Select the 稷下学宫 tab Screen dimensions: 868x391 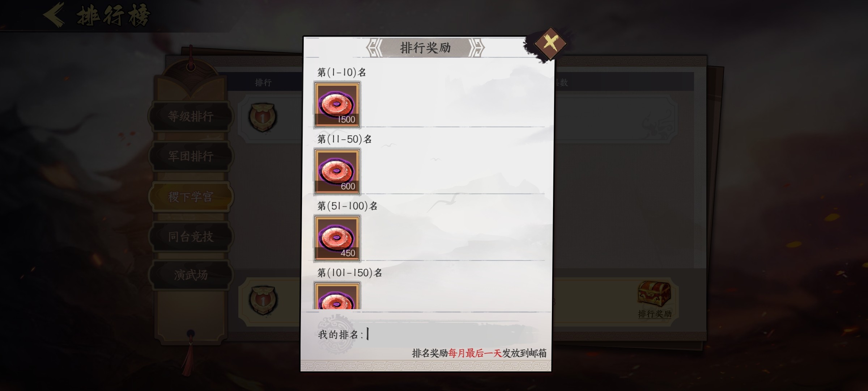click(191, 197)
